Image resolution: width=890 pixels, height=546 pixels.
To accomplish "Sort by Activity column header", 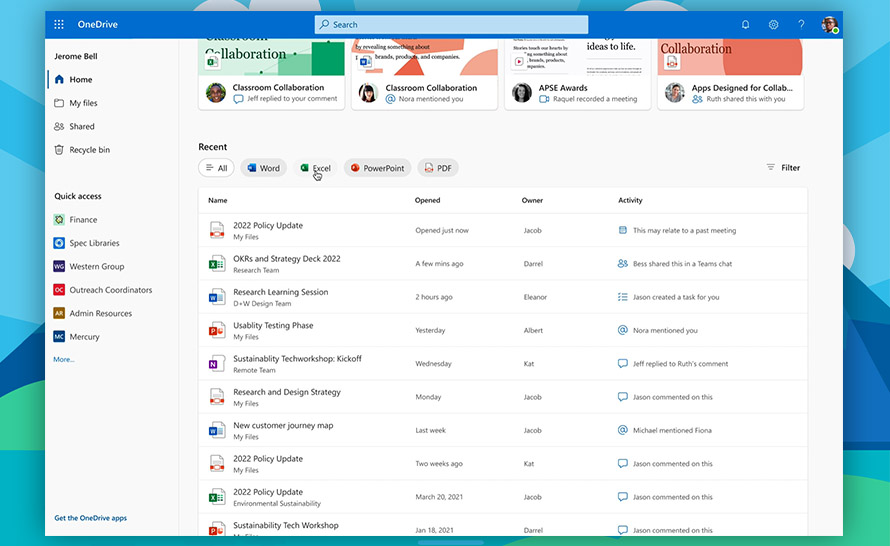I will (x=630, y=200).
